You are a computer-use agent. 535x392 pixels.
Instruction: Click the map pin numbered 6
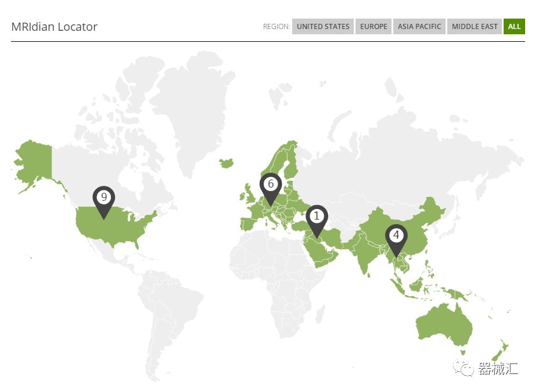[x=270, y=185]
